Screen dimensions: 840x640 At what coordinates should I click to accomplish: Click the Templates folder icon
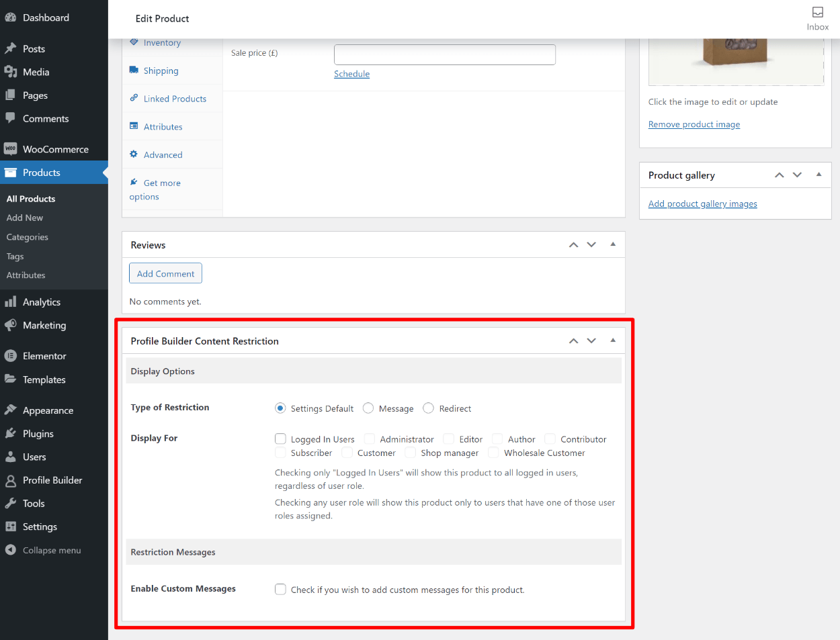(x=10, y=379)
